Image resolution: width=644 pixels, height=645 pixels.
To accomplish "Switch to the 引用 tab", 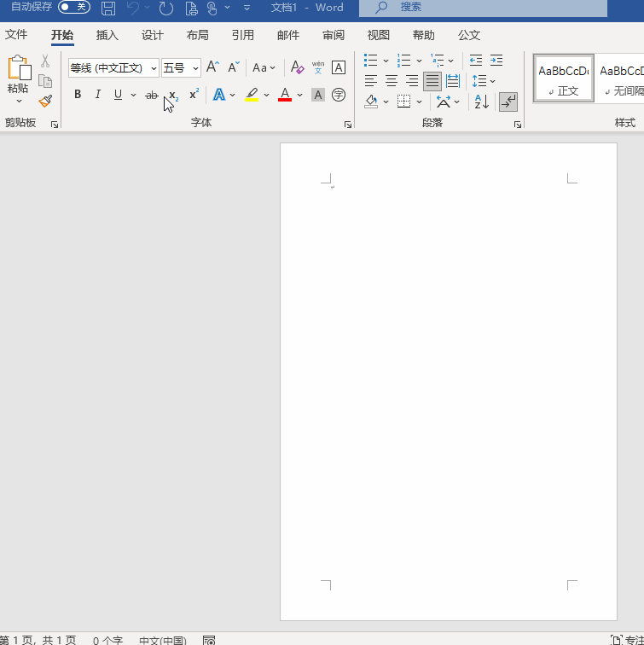I will [x=243, y=35].
